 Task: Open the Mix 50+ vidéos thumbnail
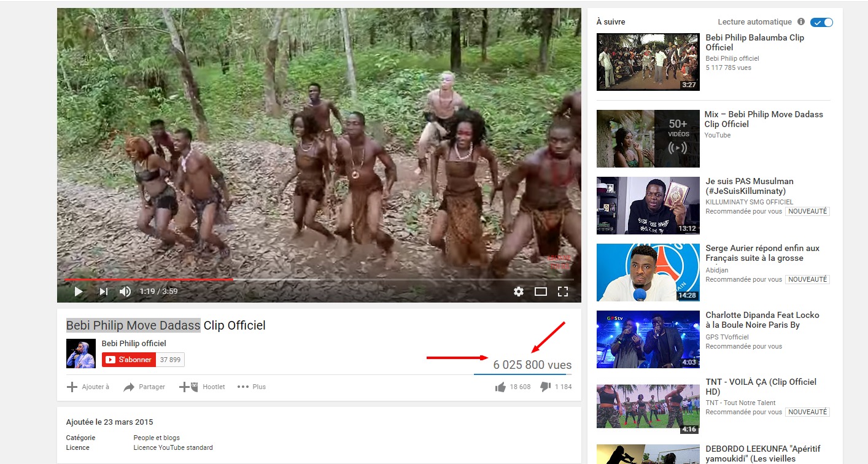(648, 139)
